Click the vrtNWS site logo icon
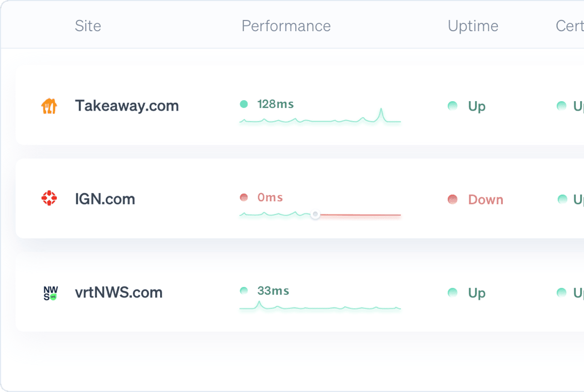The width and height of the screenshot is (584, 392). (x=50, y=293)
